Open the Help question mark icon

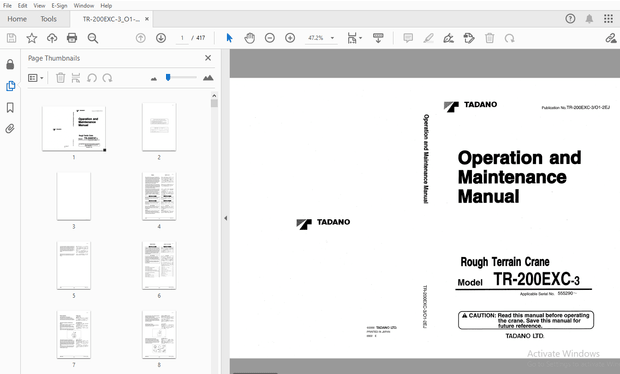(x=570, y=19)
